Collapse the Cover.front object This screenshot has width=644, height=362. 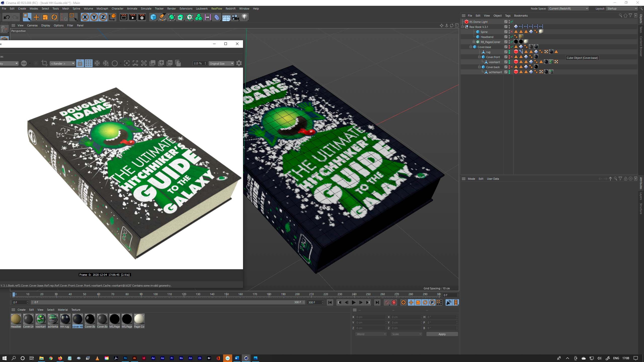[479, 57]
